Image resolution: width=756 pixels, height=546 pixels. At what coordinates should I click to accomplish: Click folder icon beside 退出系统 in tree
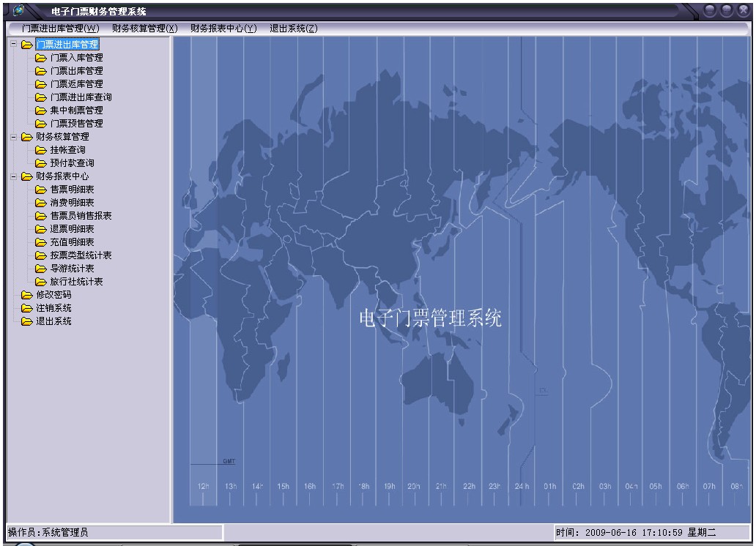point(27,321)
